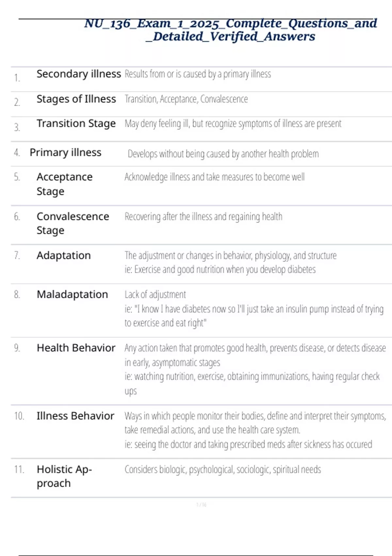
Task: Click "Recovering after the illness" definition text
Action: point(203,217)
